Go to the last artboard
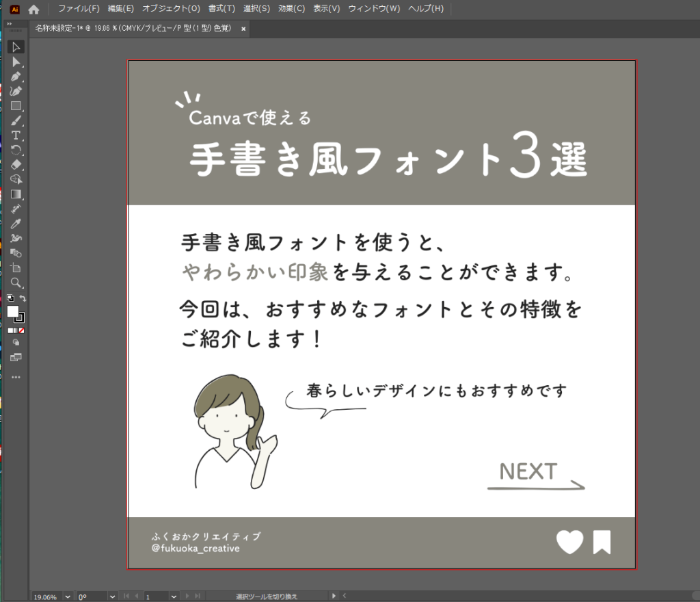Screen dimensions: 700x602 pos(197,597)
